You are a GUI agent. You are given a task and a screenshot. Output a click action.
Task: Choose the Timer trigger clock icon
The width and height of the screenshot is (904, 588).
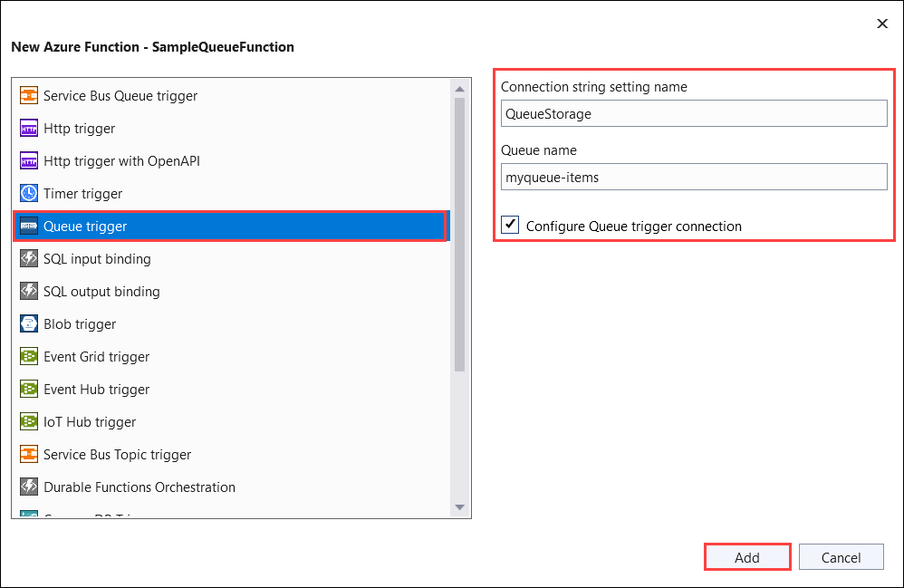tap(29, 193)
